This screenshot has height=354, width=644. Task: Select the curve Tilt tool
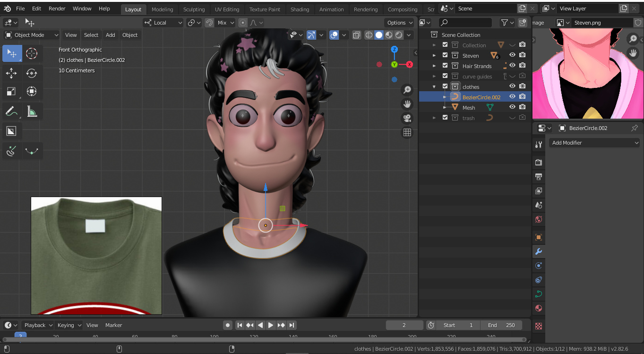(32, 151)
